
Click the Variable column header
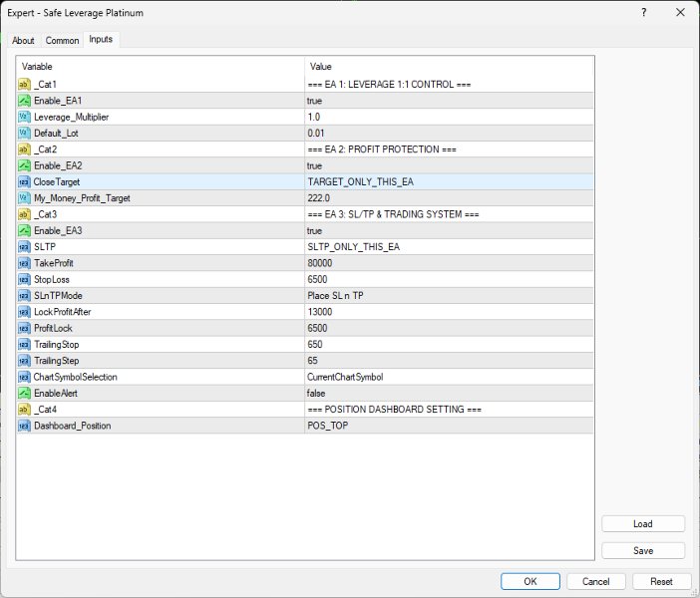pos(161,67)
